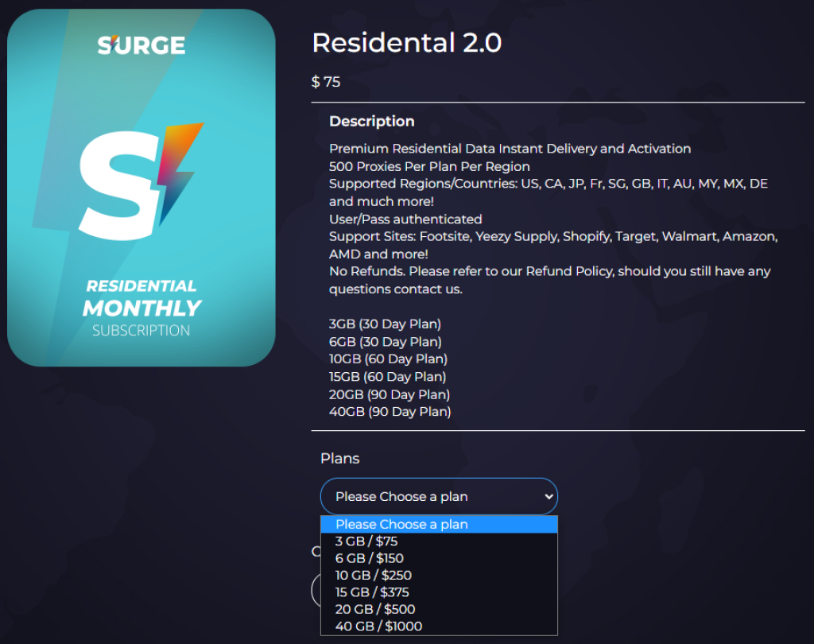
Task: Select 10 GB / $250 from the list
Action: point(373,576)
